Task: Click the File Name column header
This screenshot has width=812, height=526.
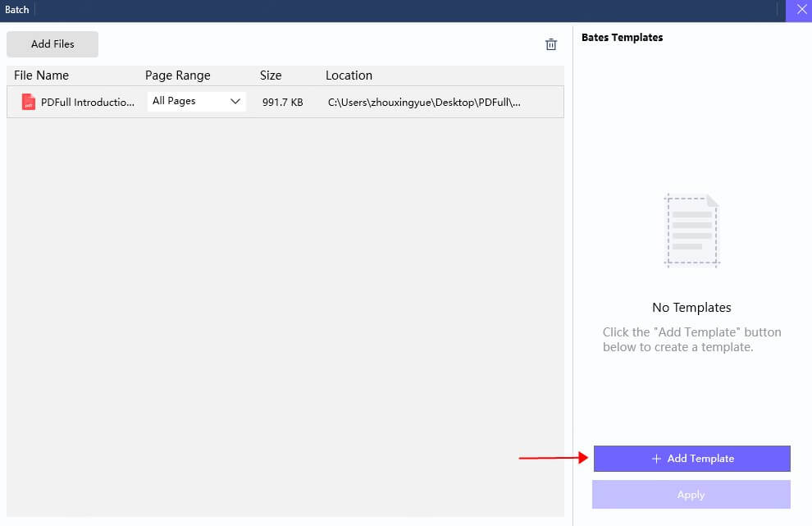Action: pos(41,75)
